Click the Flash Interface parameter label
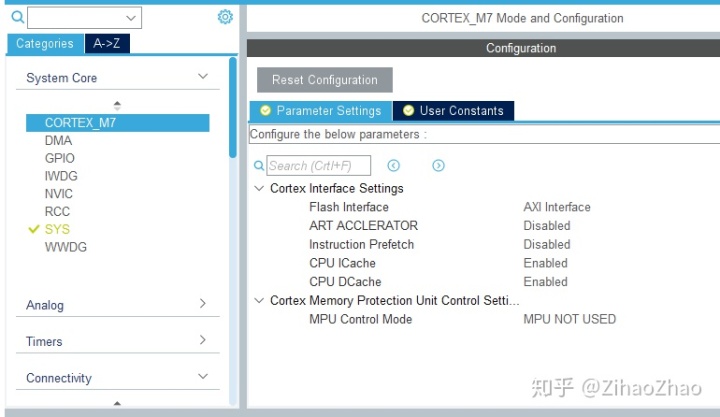 [349, 207]
